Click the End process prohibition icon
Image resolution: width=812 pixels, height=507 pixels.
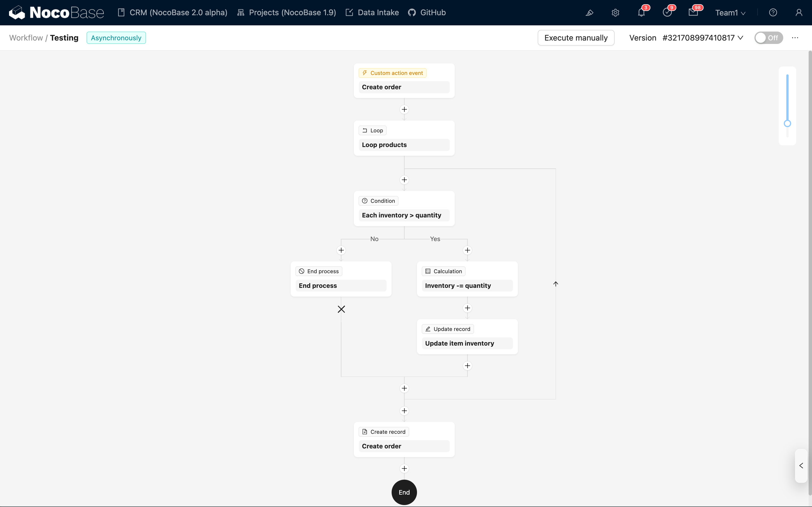point(302,271)
